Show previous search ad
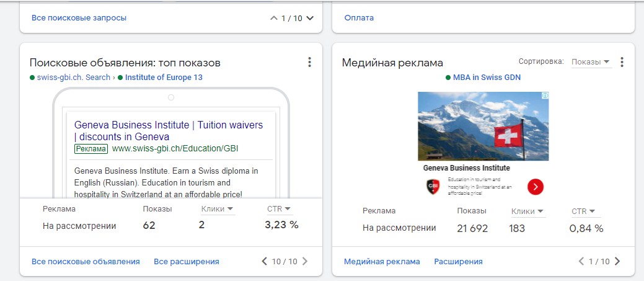The width and height of the screenshot is (644, 281). pyautogui.click(x=265, y=261)
